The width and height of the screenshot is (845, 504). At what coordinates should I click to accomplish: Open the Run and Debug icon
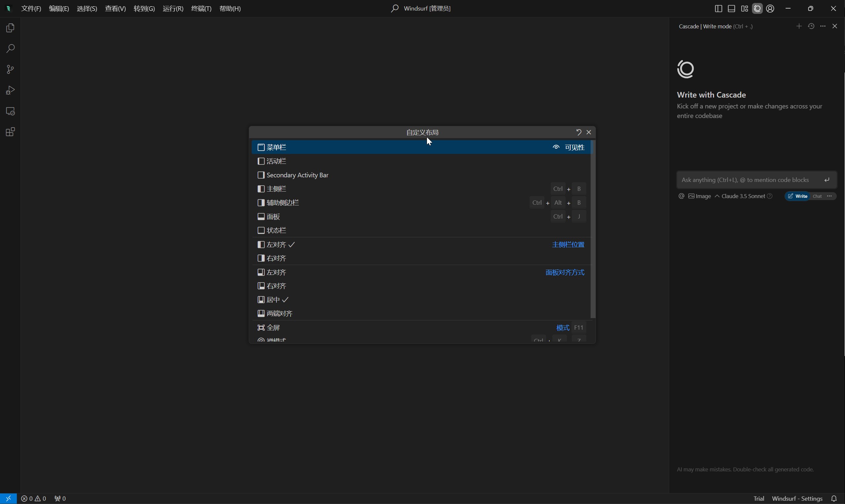pyautogui.click(x=10, y=90)
